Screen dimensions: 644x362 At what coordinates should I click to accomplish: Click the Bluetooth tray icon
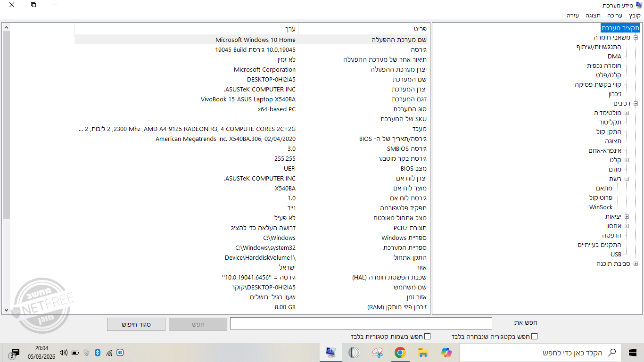point(98,353)
